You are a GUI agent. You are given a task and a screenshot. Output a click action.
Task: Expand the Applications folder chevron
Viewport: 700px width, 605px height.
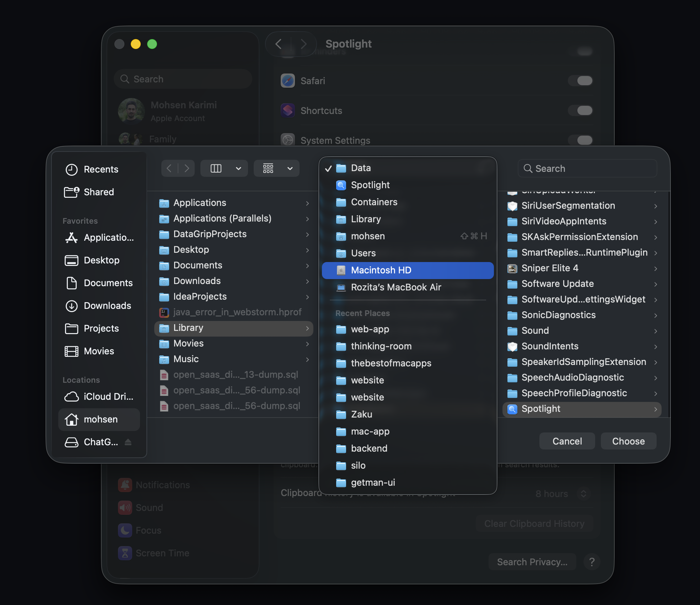pyautogui.click(x=307, y=203)
